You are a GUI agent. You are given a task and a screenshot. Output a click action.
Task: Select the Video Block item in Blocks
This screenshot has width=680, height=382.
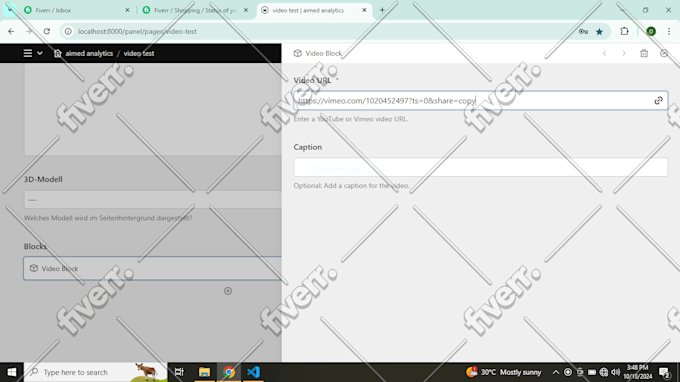tap(153, 268)
